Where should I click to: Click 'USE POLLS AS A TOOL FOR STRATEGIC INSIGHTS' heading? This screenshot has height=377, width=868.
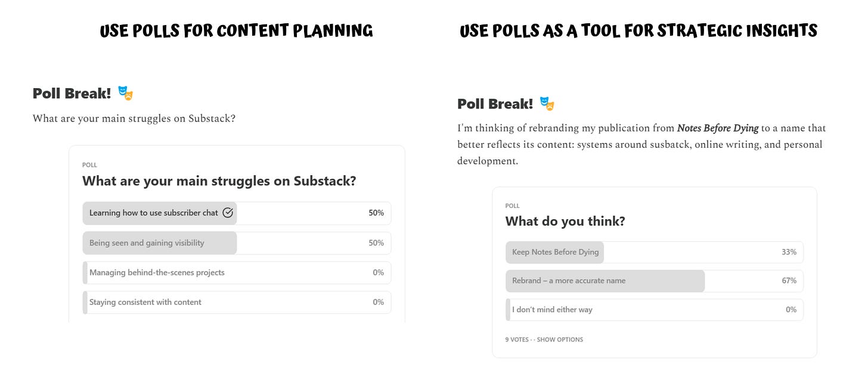pyautogui.click(x=638, y=30)
